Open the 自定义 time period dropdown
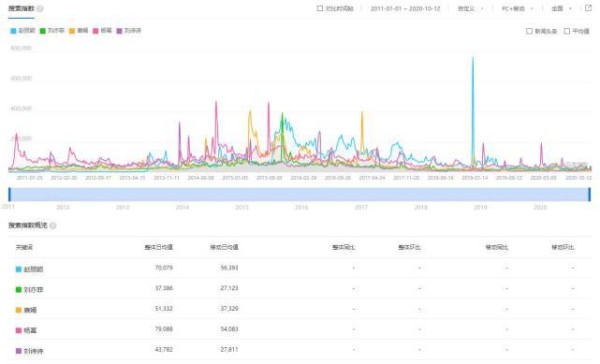The height and width of the screenshot is (364, 600). [471, 8]
